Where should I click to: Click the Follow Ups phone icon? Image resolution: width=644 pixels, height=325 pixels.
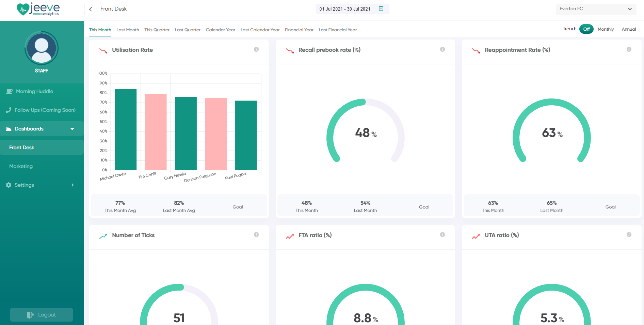[9, 110]
